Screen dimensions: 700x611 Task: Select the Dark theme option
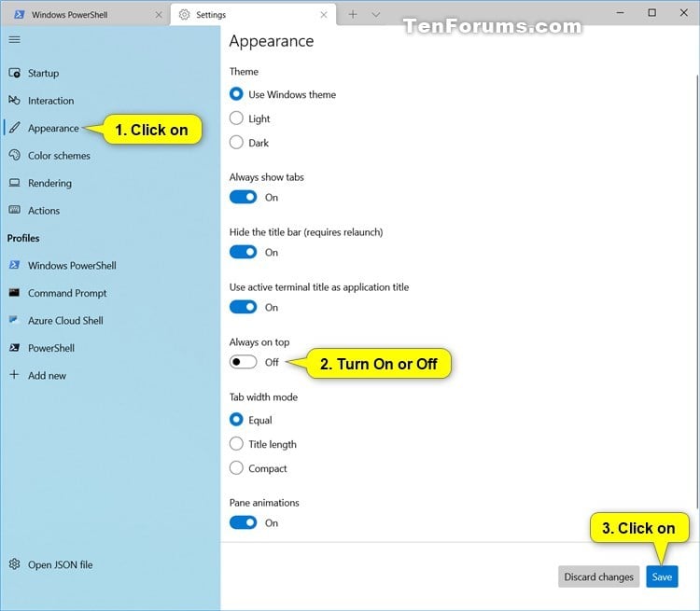236,143
